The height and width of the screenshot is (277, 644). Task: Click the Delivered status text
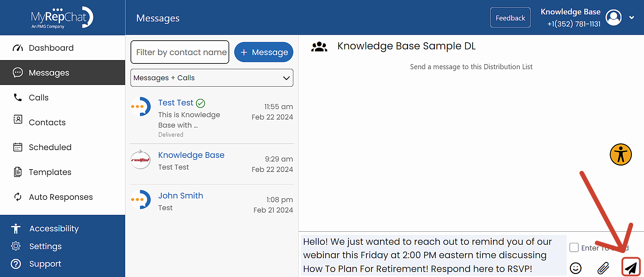[171, 135]
